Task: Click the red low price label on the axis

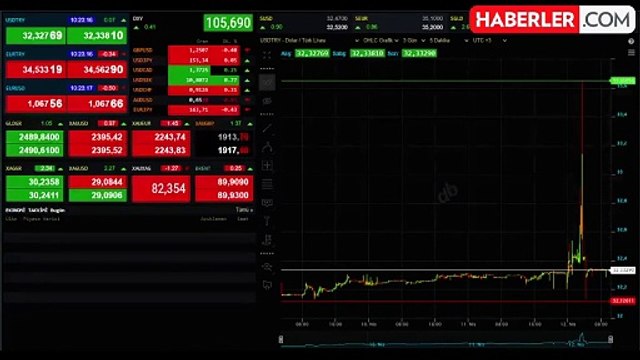Action: 623,301
